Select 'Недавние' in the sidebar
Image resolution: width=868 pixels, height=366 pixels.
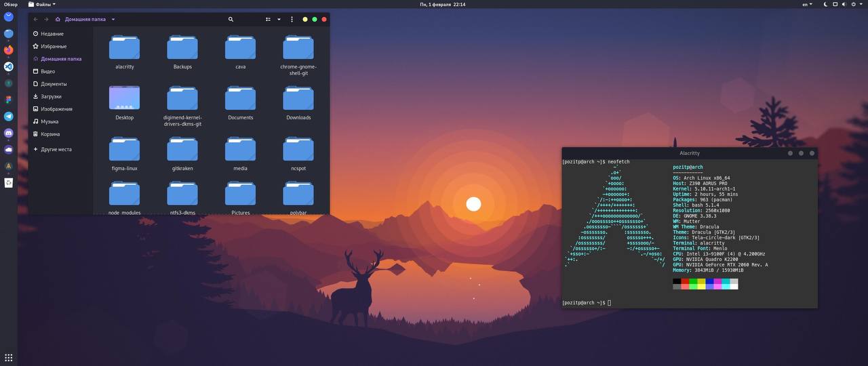pyautogui.click(x=60, y=34)
